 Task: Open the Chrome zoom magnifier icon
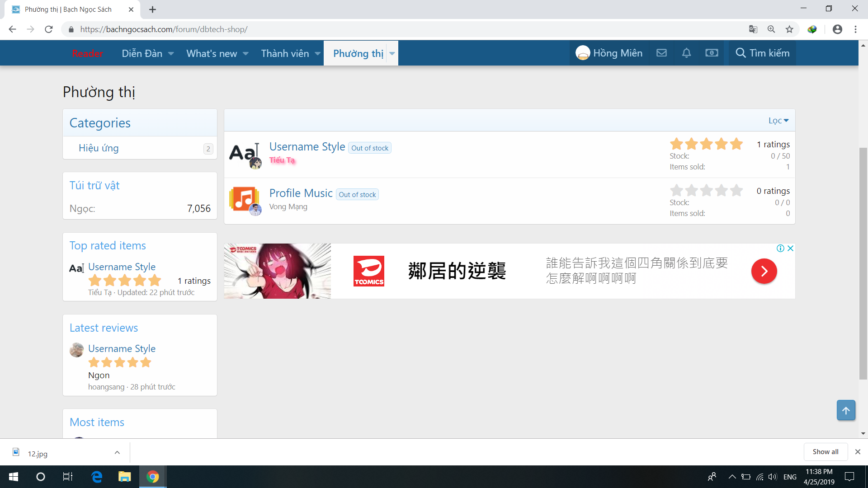click(x=771, y=29)
